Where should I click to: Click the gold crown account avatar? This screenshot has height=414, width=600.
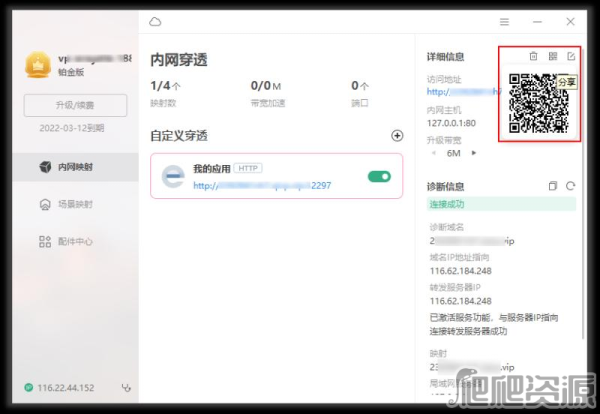(x=38, y=65)
